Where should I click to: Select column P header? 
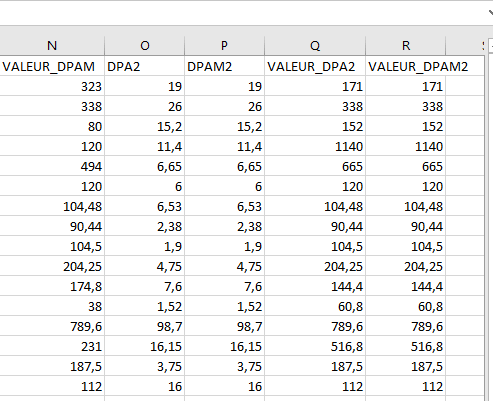tap(224, 45)
